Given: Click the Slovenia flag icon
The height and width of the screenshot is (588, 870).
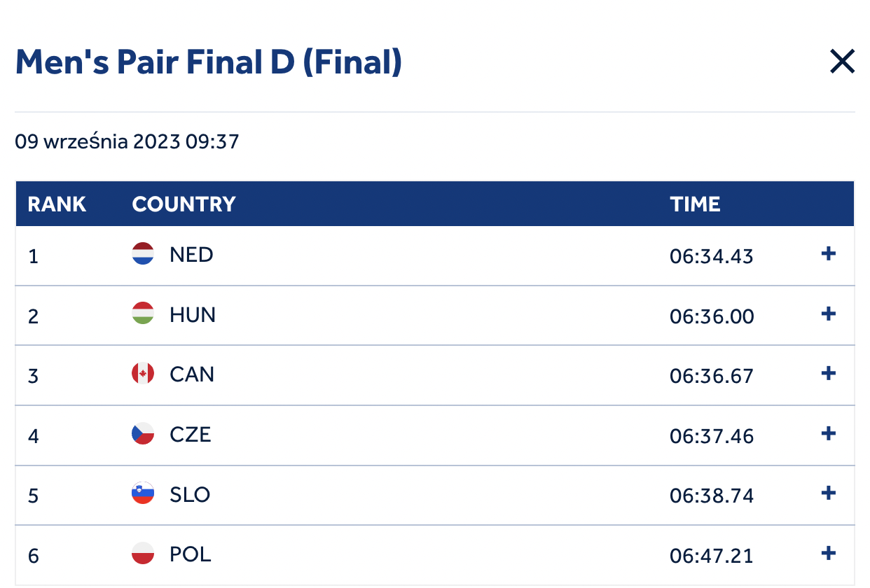Looking at the screenshot, I should pyautogui.click(x=143, y=493).
